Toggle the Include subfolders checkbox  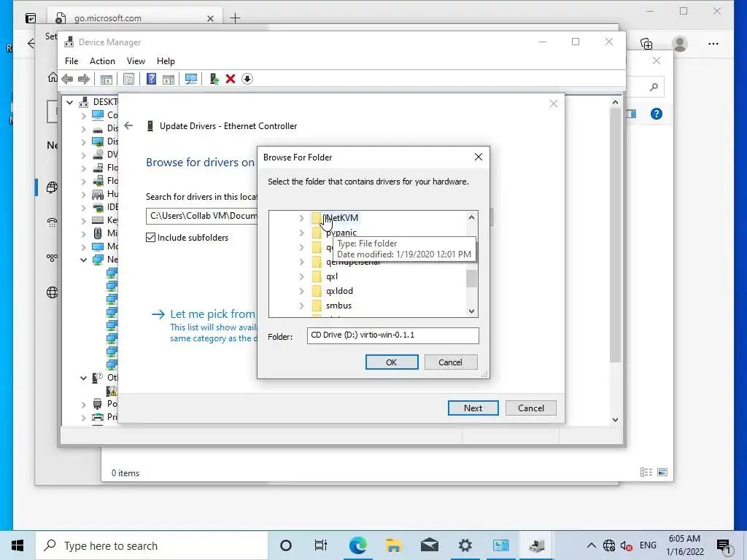[x=150, y=238]
